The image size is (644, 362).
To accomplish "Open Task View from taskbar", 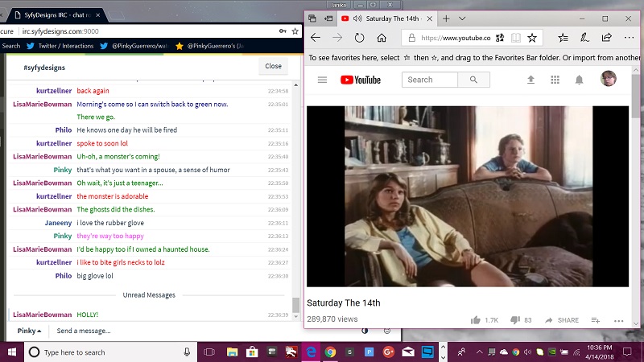I will coord(209,352).
